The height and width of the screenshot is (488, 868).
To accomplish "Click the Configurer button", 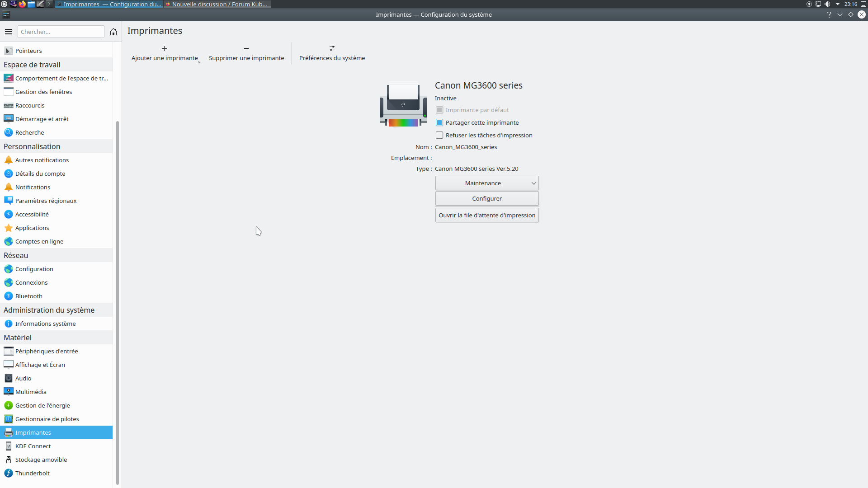I will click(x=487, y=198).
